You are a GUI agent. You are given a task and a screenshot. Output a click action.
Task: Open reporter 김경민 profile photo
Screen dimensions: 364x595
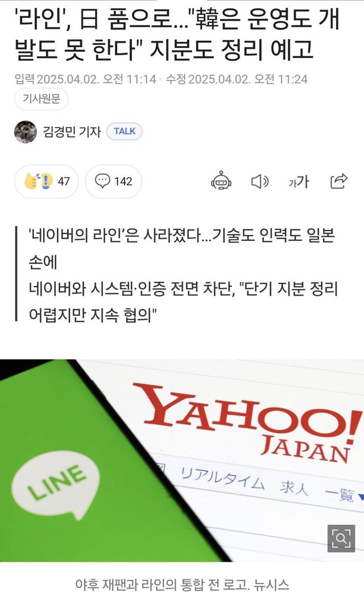pos(26,132)
